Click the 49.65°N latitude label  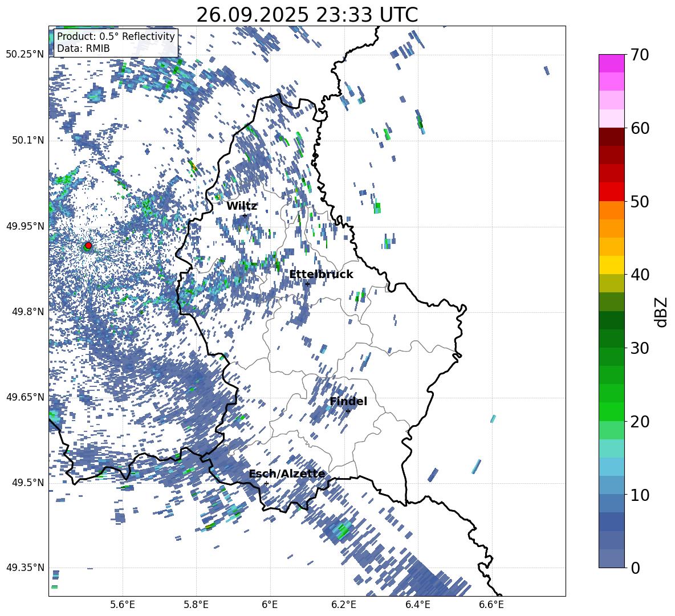(x=25, y=397)
